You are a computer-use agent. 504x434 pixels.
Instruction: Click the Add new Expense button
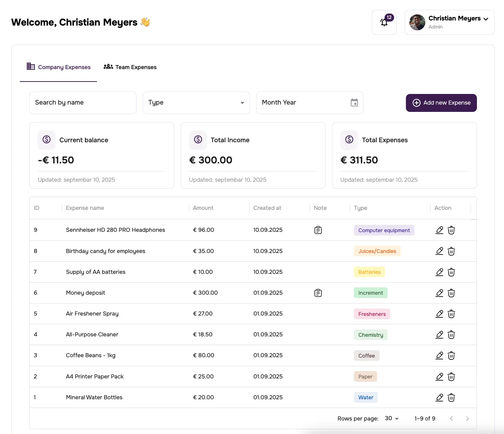coord(441,103)
